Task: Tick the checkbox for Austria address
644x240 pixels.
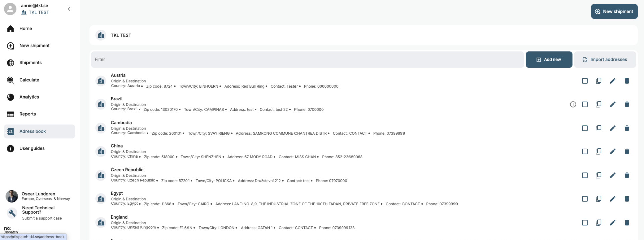Action: (x=585, y=81)
